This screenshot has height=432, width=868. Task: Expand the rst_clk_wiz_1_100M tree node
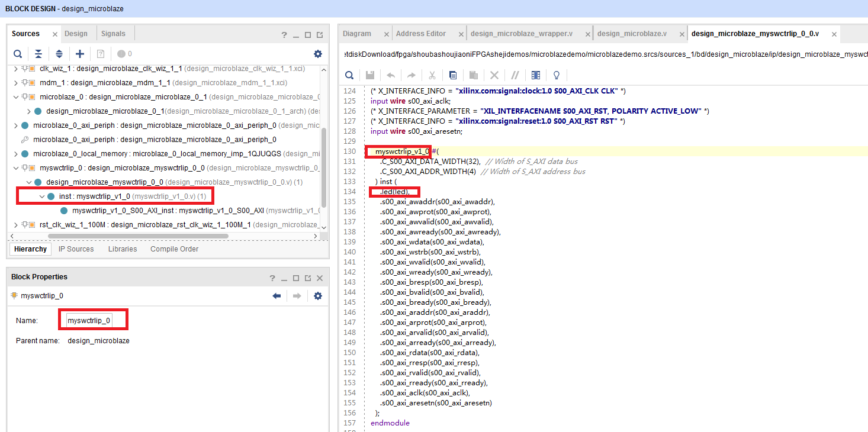16,225
